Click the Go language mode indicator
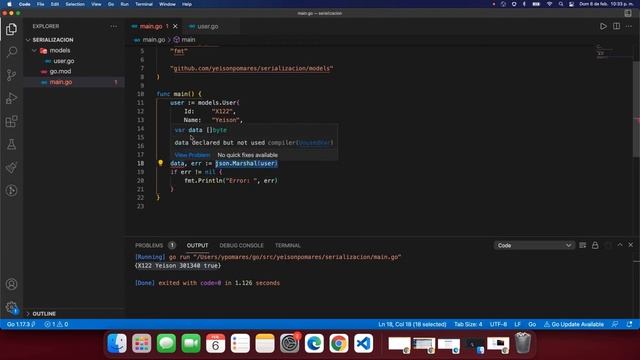The height and width of the screenshot is (360, 640). 532,324
